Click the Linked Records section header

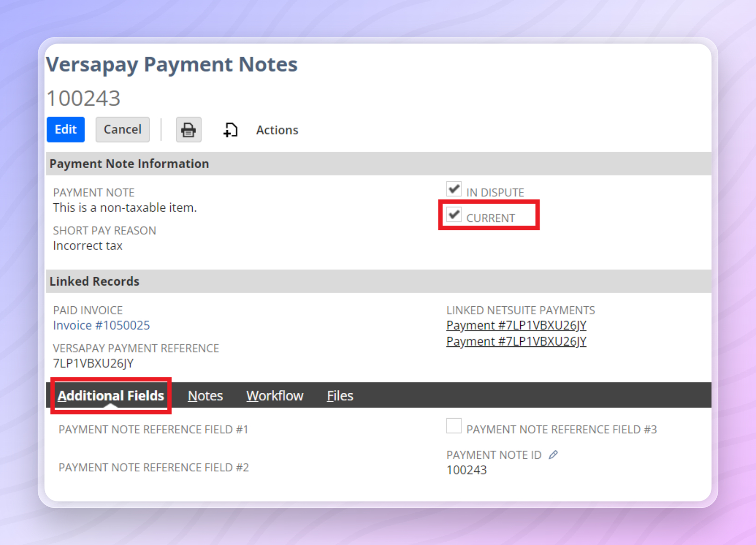point(378,281)
